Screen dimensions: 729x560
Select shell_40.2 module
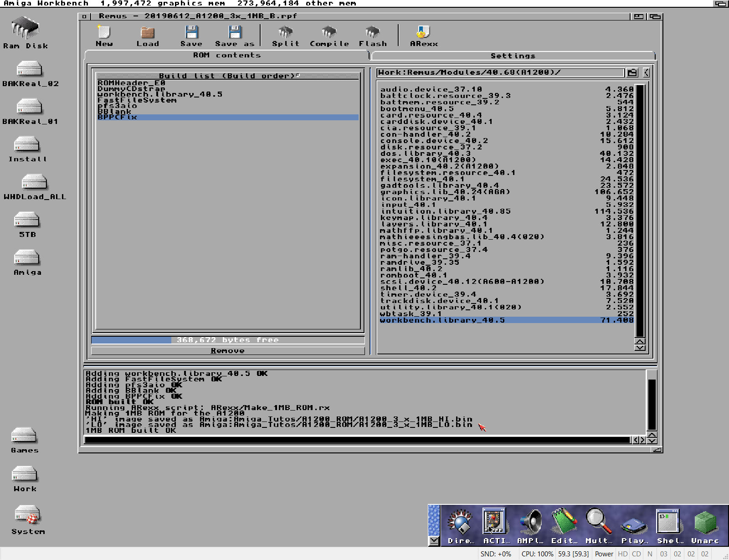tap(507, 288)
